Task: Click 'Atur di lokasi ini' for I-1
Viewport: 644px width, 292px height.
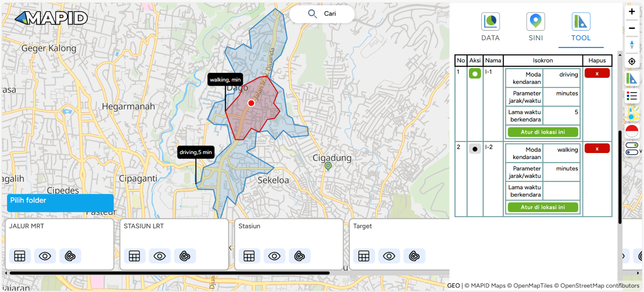Action: pyautogui.click(x=543, y=132)
